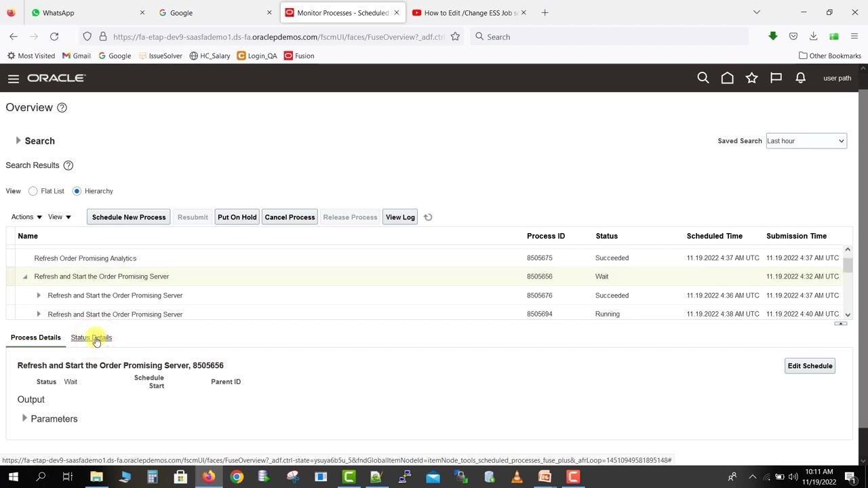Click the Put On Hold button

tap(237, 217)
